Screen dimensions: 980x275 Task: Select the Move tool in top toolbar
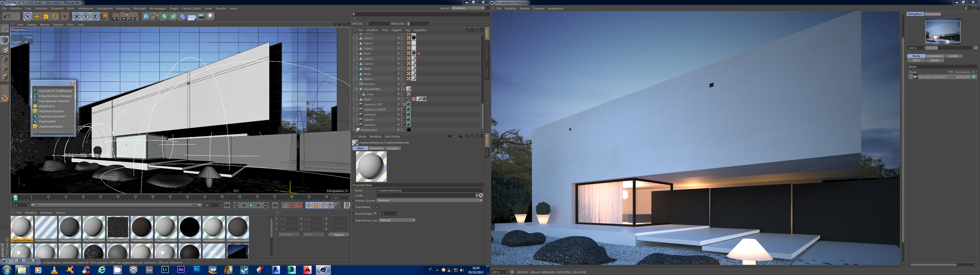click(37, 16)
